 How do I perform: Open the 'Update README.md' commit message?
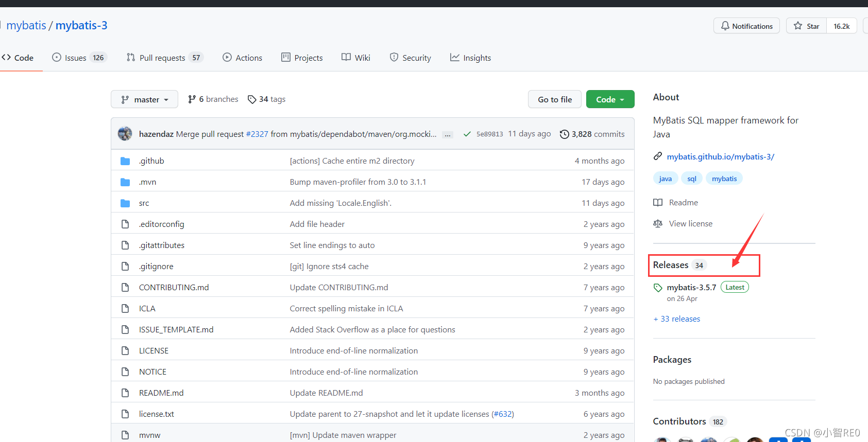pos(327,393)
